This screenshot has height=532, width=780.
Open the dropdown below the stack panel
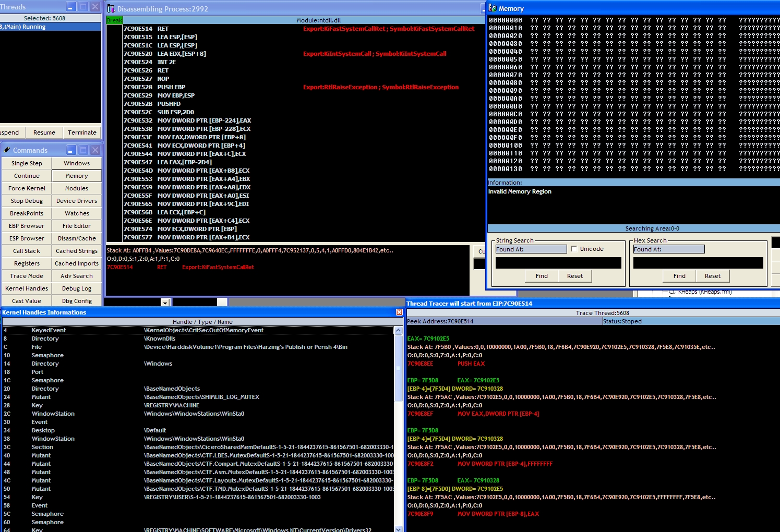tap(165, 303)
